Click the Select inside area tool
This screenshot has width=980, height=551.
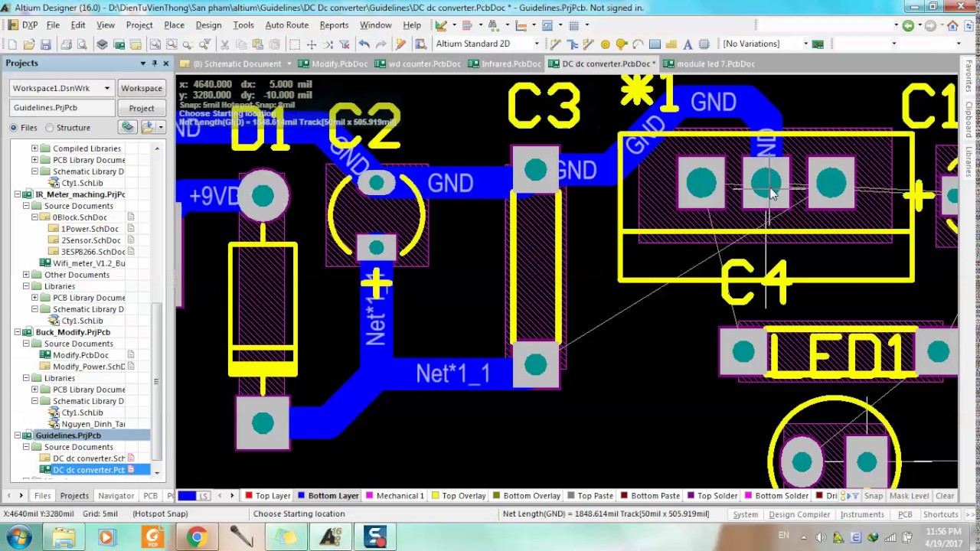coord(294,44)
